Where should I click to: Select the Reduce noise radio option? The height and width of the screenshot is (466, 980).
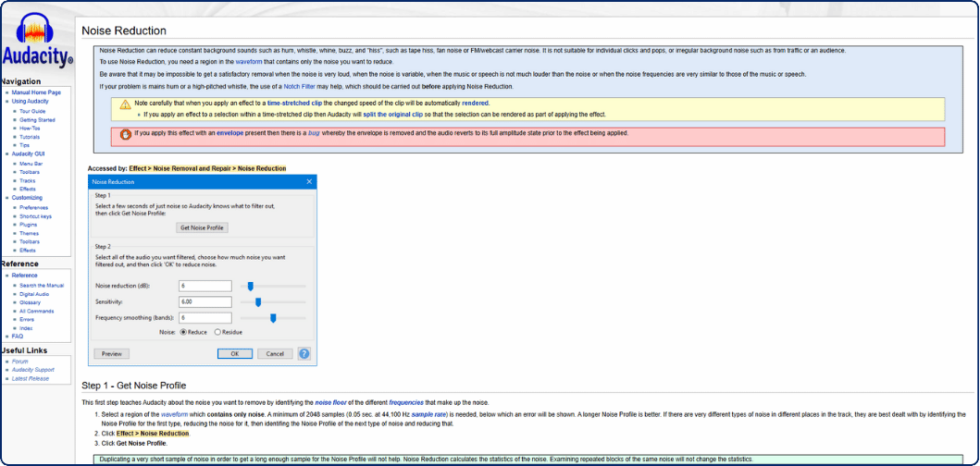[x=184, y=332]
